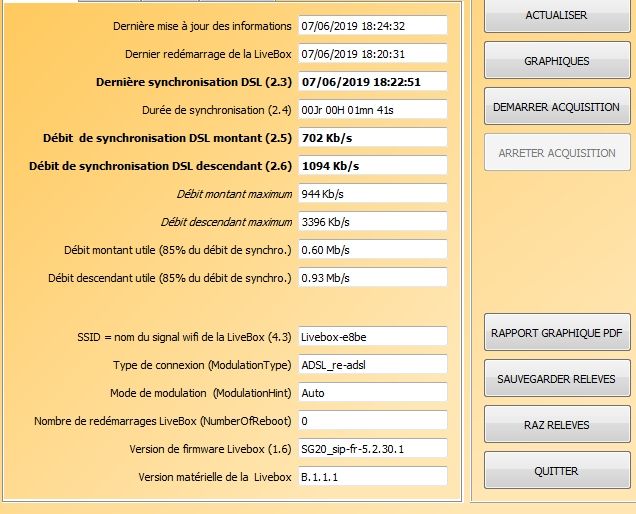Screen dimensions: 636x514
Task: Click the label 'Dernière mise à jour des informations'
Action: [x=202, y=26]
